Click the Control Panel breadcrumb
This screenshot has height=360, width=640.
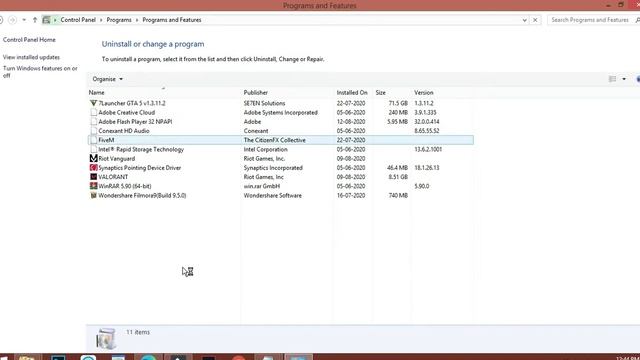coord(78,20)
